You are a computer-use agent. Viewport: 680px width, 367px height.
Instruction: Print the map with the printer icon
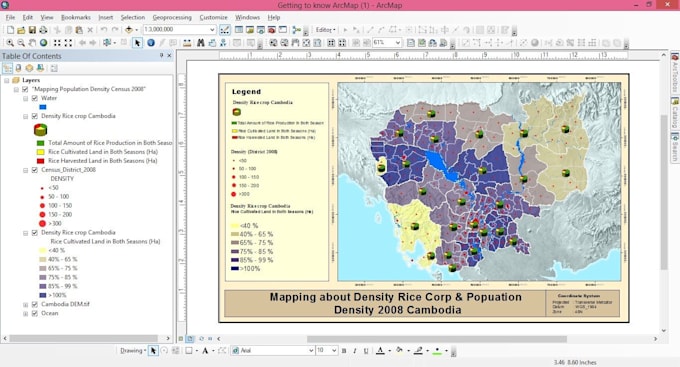pos(43,30)
